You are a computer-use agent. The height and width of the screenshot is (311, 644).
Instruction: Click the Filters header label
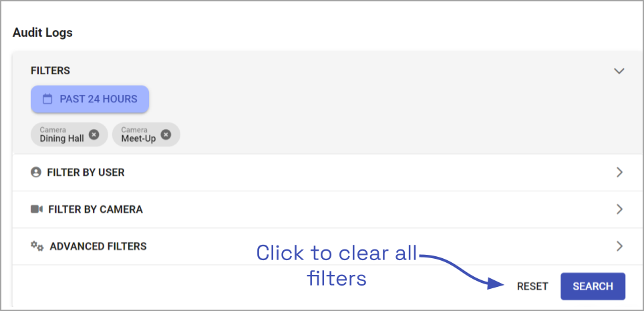[x=50, y=71]
